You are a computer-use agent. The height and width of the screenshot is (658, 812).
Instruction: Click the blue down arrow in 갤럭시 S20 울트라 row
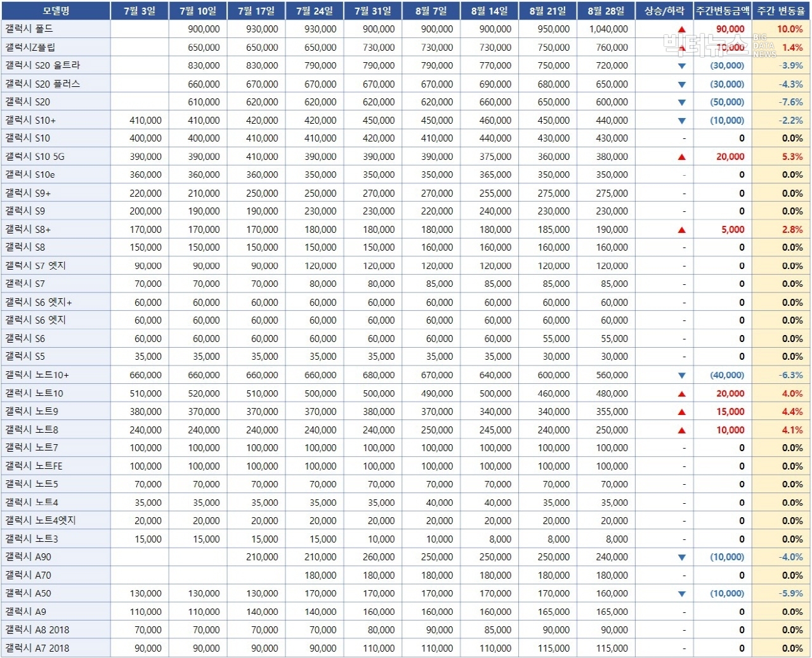pos(681,66)
